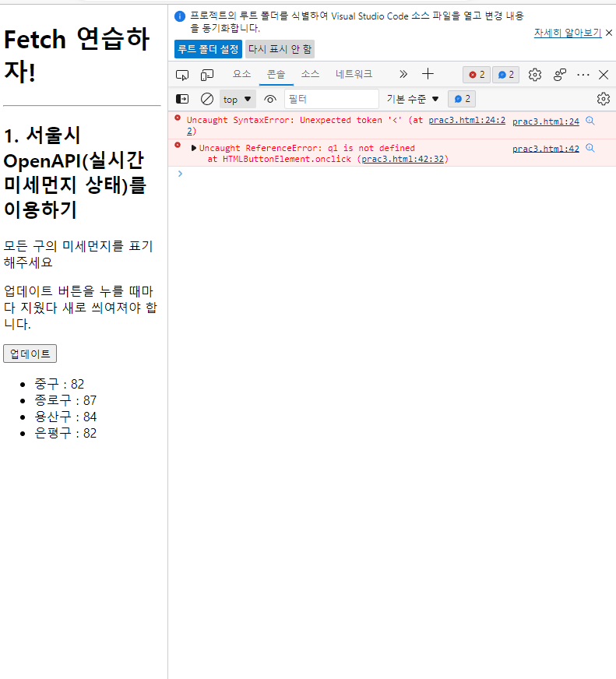Open prac3.html:42:32 link in stack trace

click(x=403, y=159)
